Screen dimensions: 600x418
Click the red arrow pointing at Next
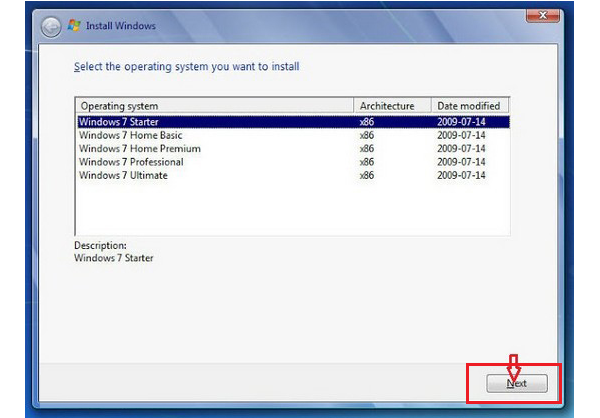pyautogui.click(x=515, y=364)
